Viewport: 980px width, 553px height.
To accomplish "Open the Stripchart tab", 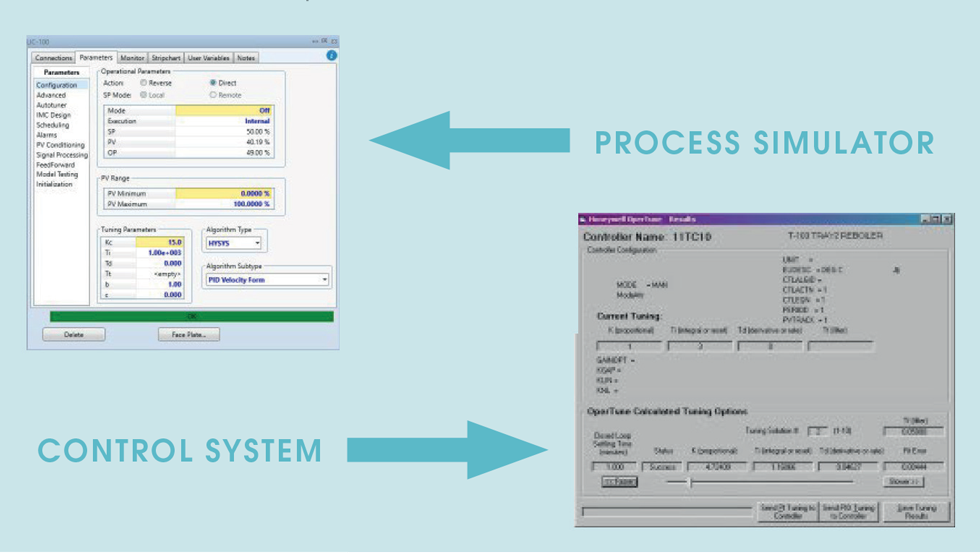I will [x=166, y=58].
